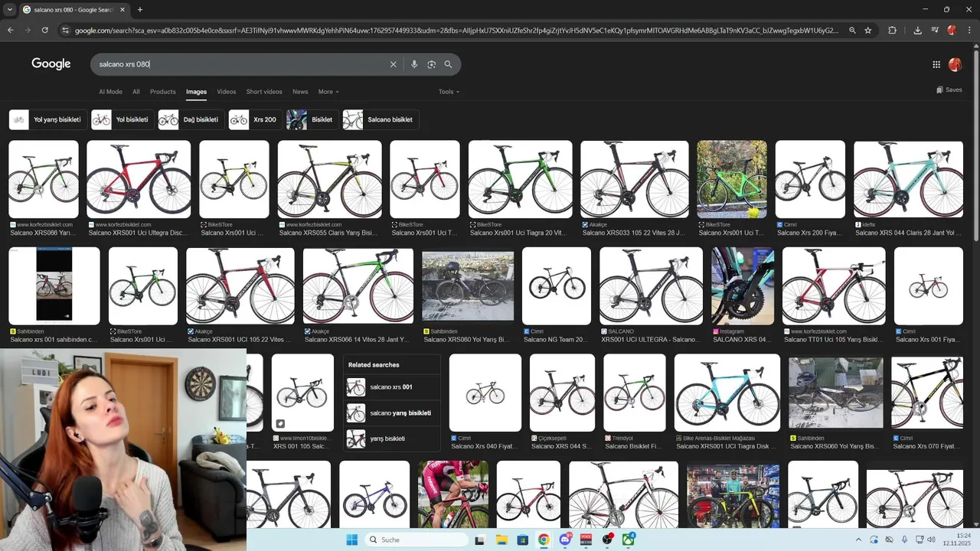Image resolution: width=980 pixels, height=551 pixels.
Task: Open Salcano Xrs 200 Cimri image
Action: (810, 179)
